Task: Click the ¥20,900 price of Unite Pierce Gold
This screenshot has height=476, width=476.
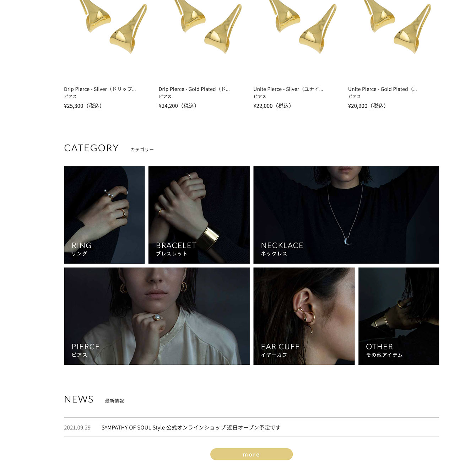Action: [x=367, y=106]
